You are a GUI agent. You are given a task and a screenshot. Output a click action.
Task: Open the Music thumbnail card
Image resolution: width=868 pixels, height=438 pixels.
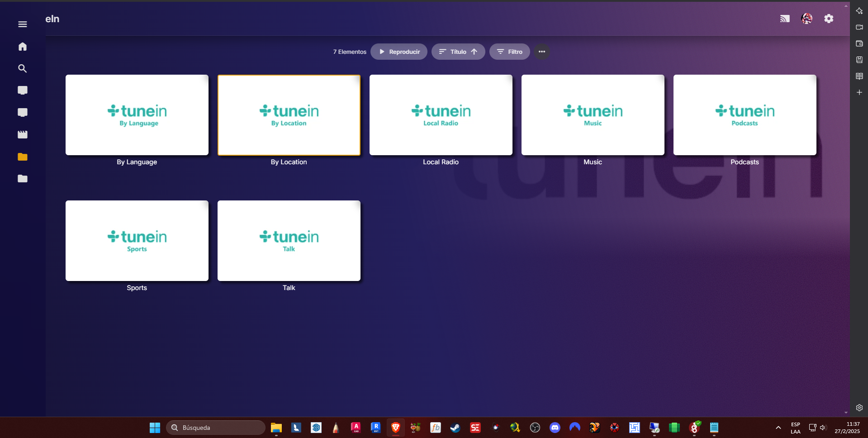coord(593,115)
